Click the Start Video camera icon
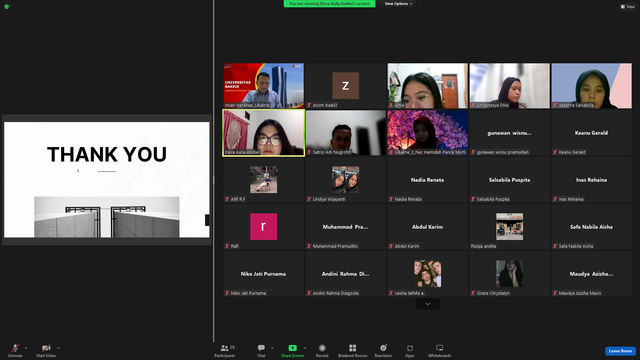The width and height of the screenshot is (640, 360). click(46, 348)
